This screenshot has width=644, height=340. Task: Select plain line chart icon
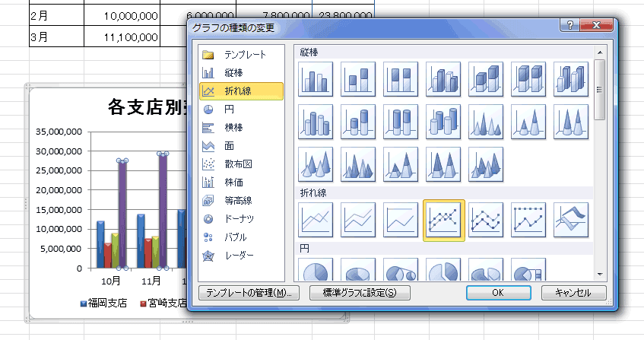pos(316,220)
